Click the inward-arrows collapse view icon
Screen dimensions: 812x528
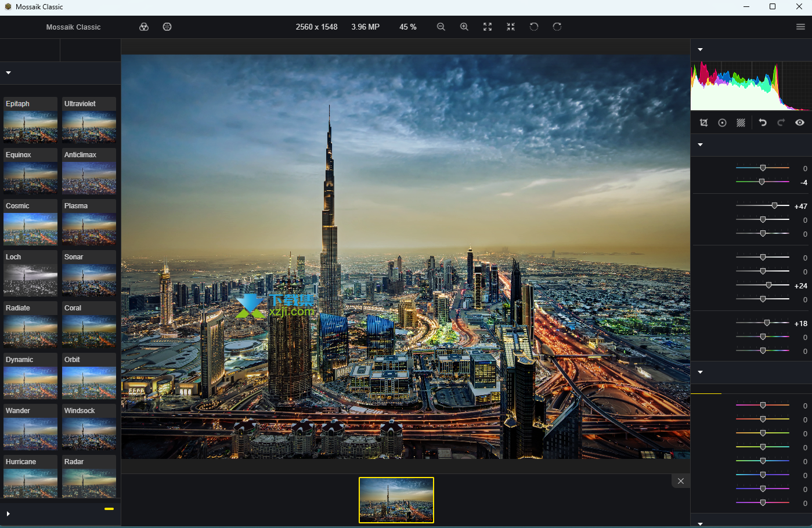[511, 27]
